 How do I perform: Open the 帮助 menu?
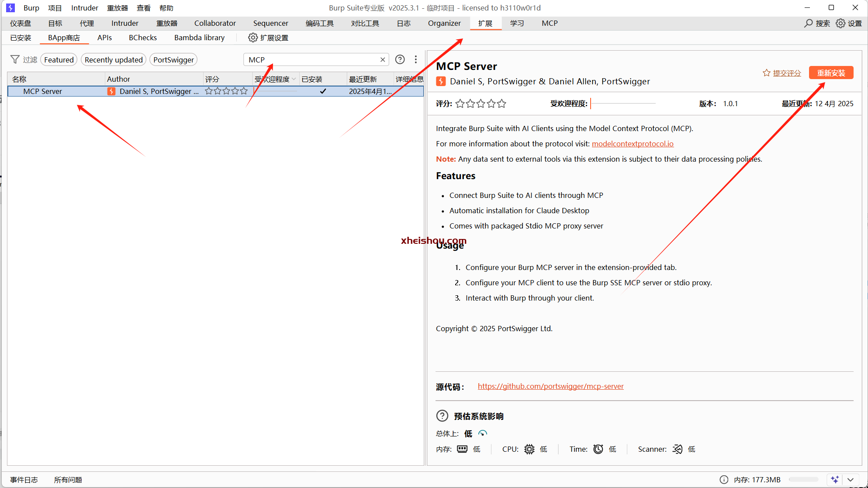166,8
